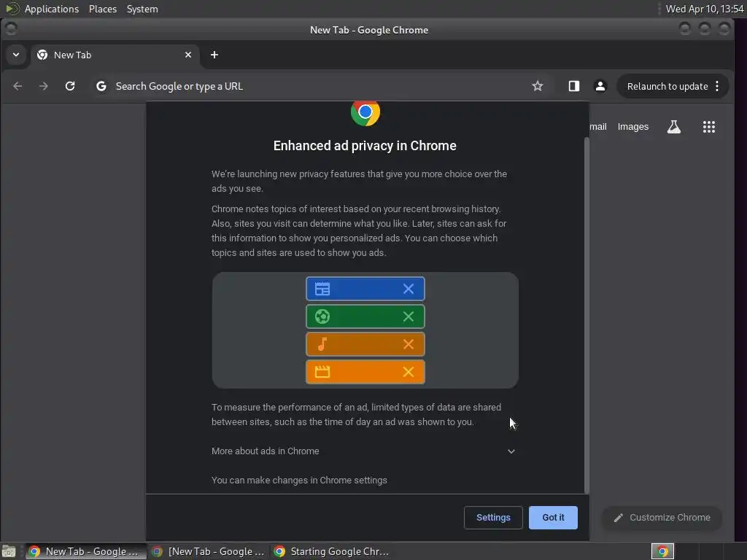Select the New Tab tab

point(115,55)
